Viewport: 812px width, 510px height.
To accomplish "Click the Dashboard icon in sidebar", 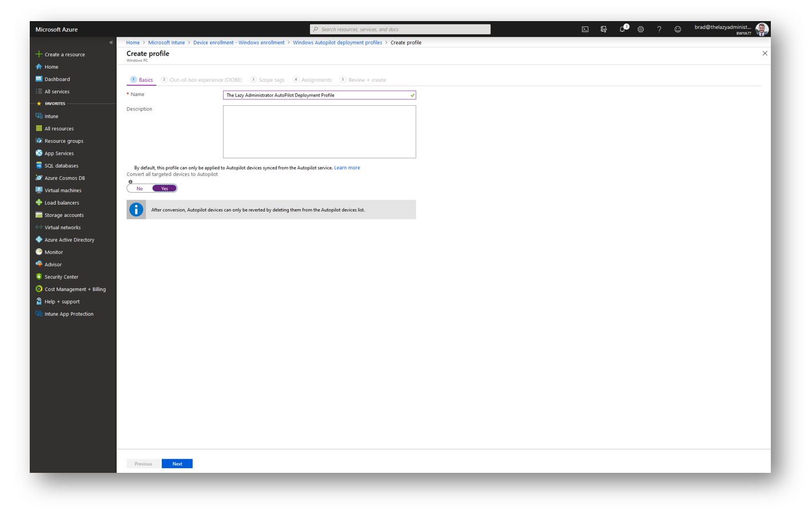I will pyautogui.click(x=39, y=79).
